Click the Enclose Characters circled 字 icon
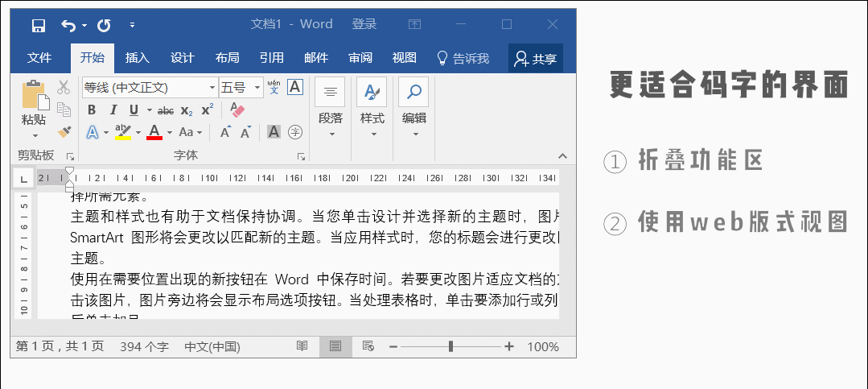Viewport: 868px width, 389px height. (296, 132)
